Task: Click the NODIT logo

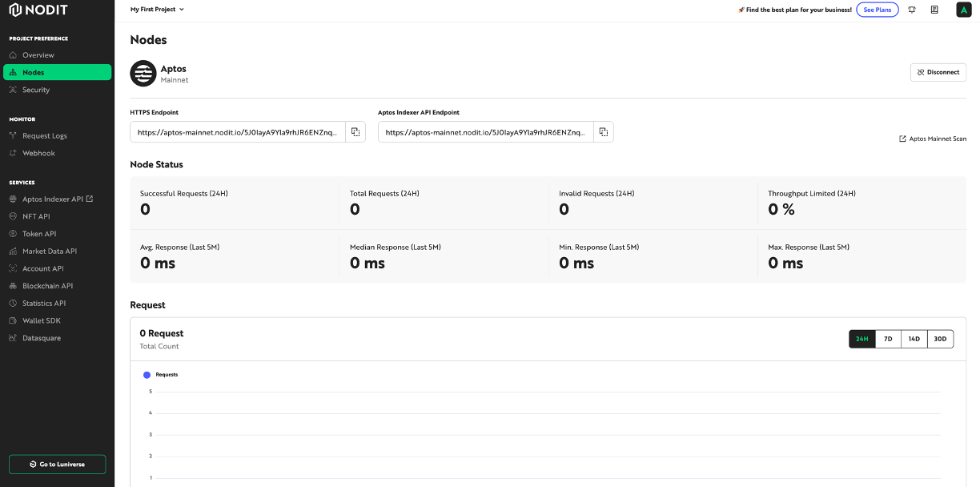Action: pos(38,10)
